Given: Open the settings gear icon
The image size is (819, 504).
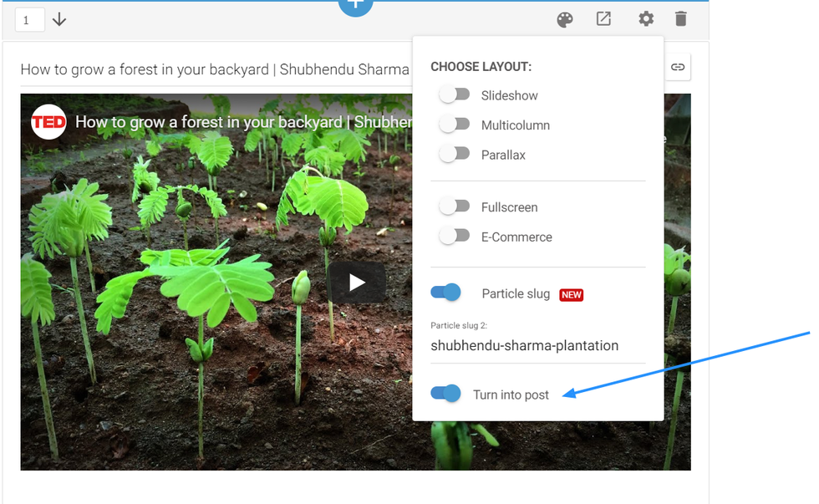Looking at the screenshot, I should [646, 18].
